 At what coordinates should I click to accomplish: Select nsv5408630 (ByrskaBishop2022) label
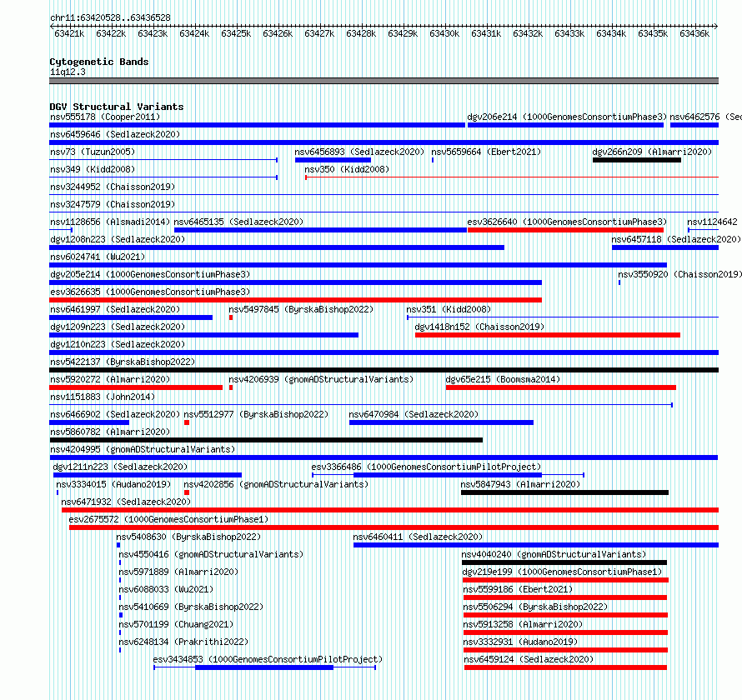coord(188,537)
